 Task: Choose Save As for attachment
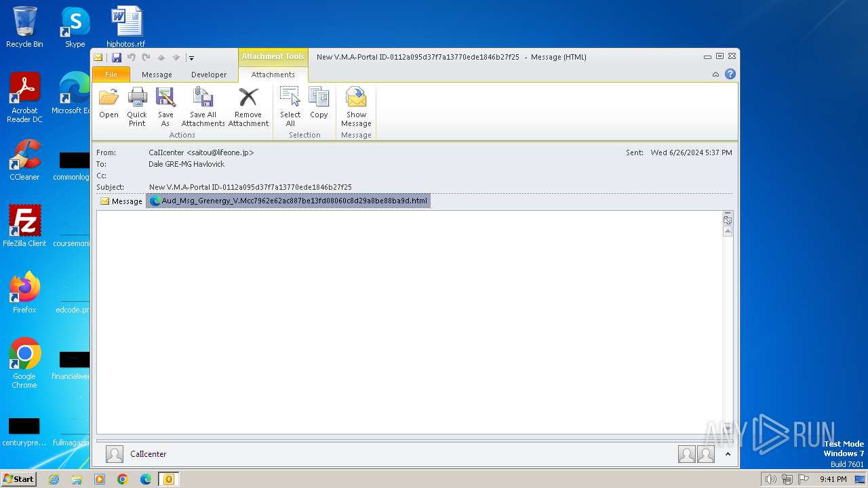click(165, 107)
